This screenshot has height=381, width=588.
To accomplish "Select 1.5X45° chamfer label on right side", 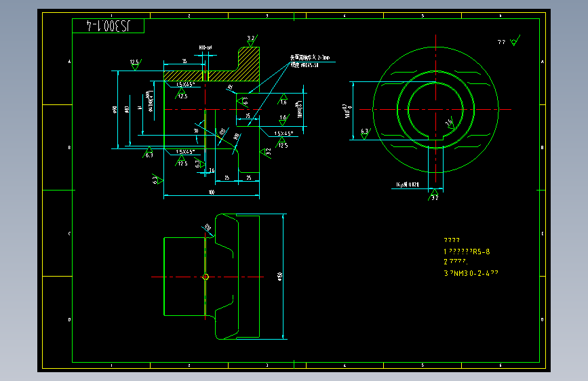I will coord(283,133).
